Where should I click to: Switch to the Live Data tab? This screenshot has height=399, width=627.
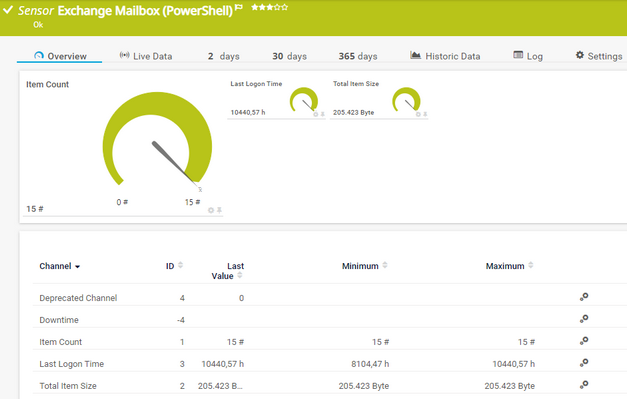(146, 56)
